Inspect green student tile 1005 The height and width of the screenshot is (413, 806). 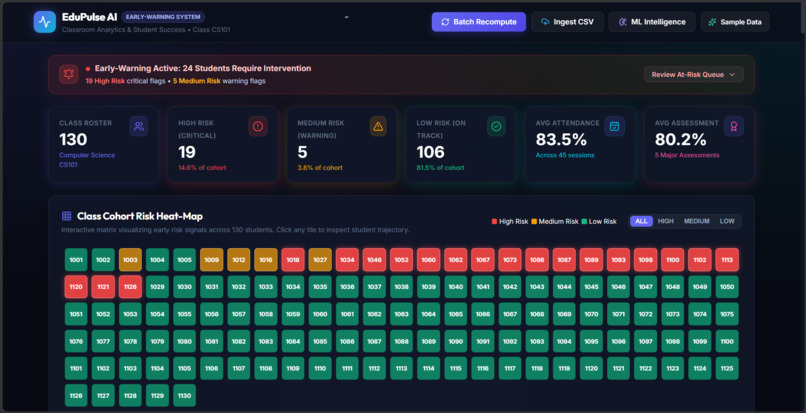pyautogui.click(x=185, y=260)
